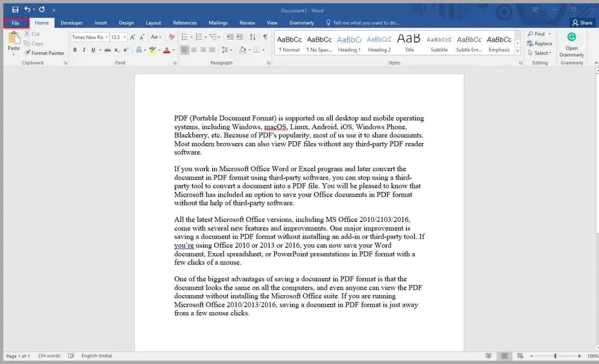
Task: Adjust the zoom slider handle
Action: click(555, 356)
